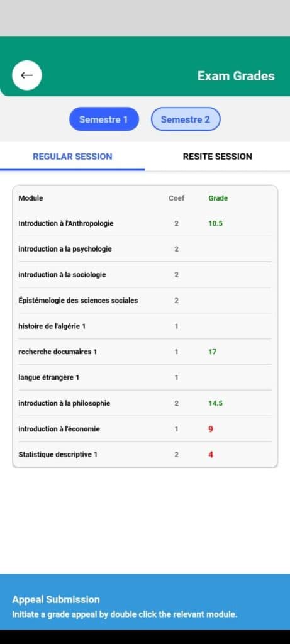Click the Exam Grades title

236,76
